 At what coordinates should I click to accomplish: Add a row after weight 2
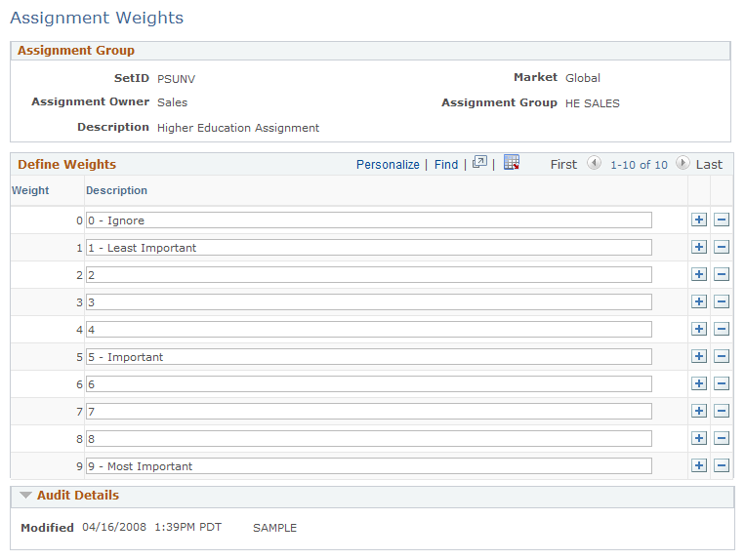coord(699,274)
